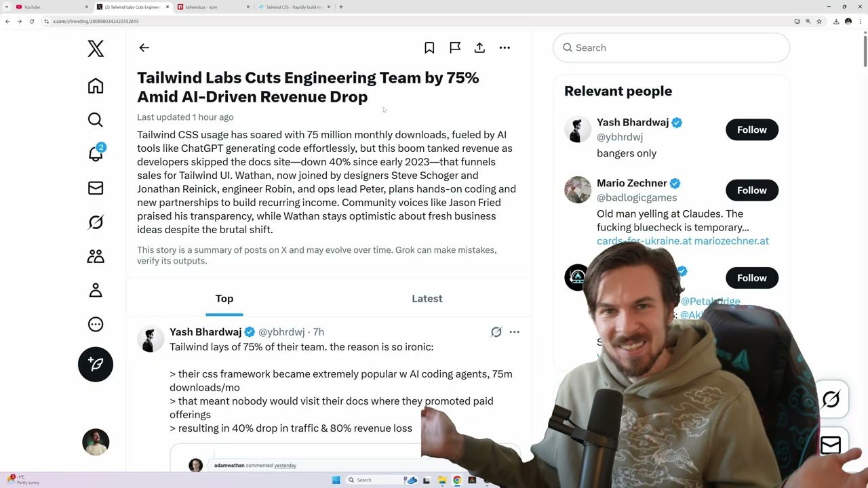This screenshot has height=488, width=868.
Task: Bookmark this page with the star icon
Action: (x=819, y=21)
